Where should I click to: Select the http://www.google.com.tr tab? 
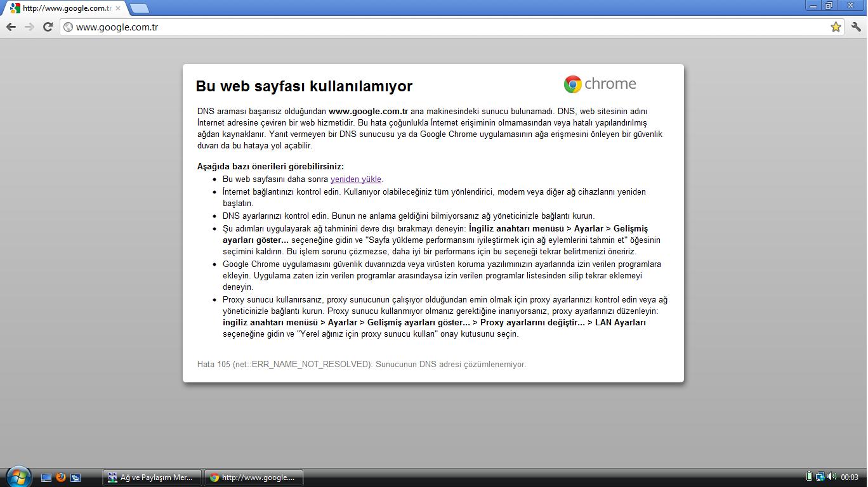[65, 8]
